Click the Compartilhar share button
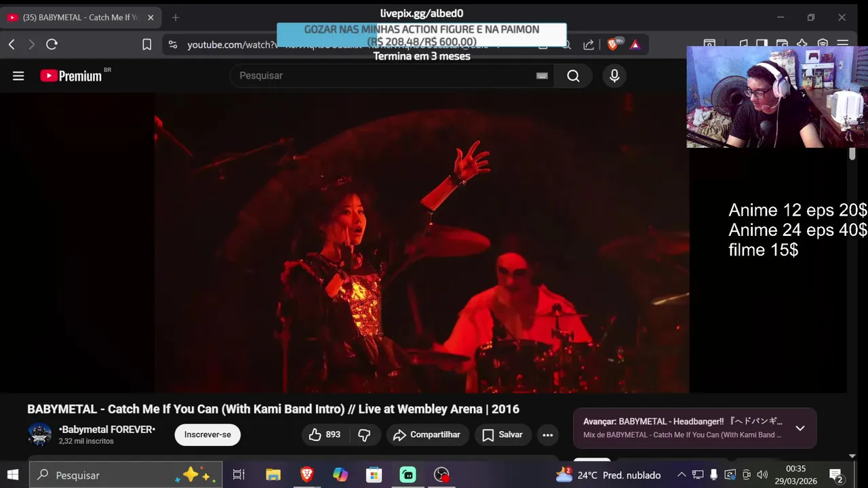 [x=427, y=434]
